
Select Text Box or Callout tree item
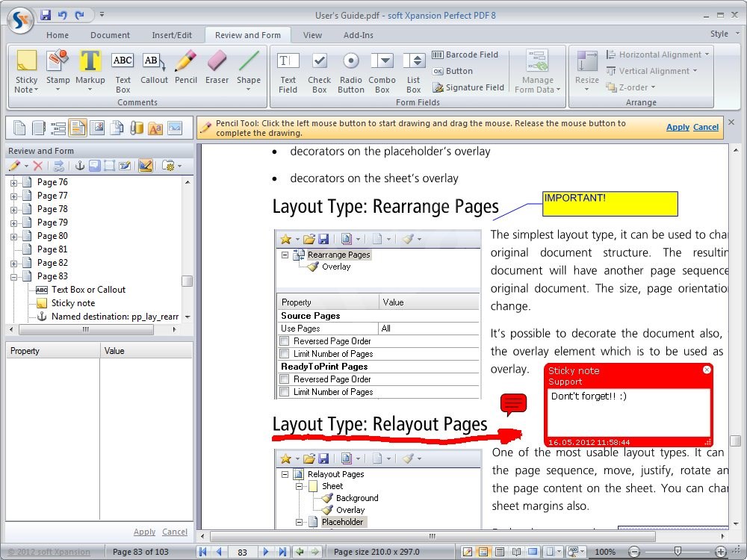(x=88, y=290)
